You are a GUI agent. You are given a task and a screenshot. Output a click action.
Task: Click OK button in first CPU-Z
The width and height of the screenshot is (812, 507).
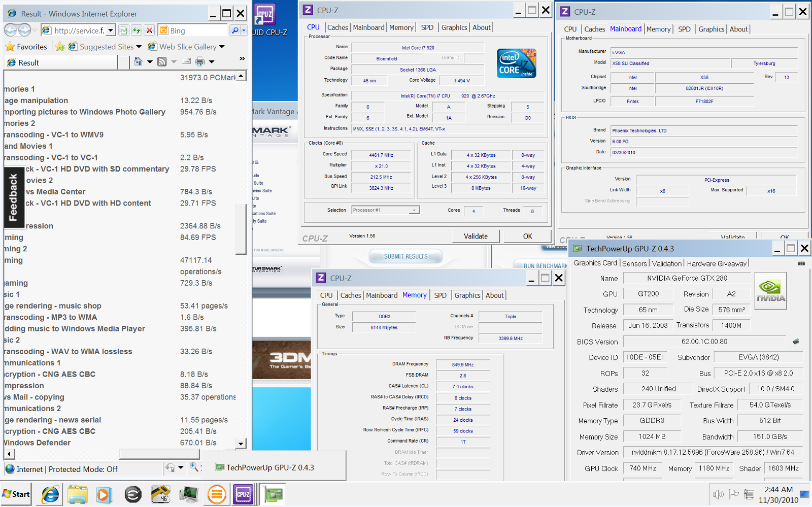click(x=528, y=236)
